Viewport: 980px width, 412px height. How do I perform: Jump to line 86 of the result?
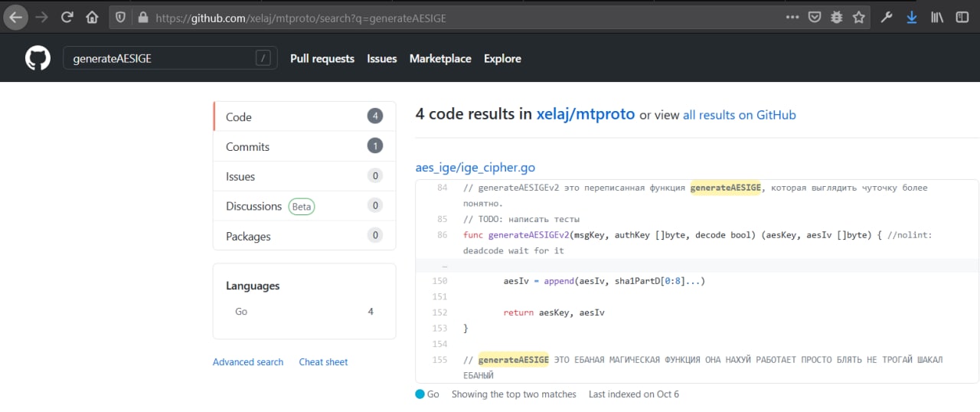click(x=442, y=235)
